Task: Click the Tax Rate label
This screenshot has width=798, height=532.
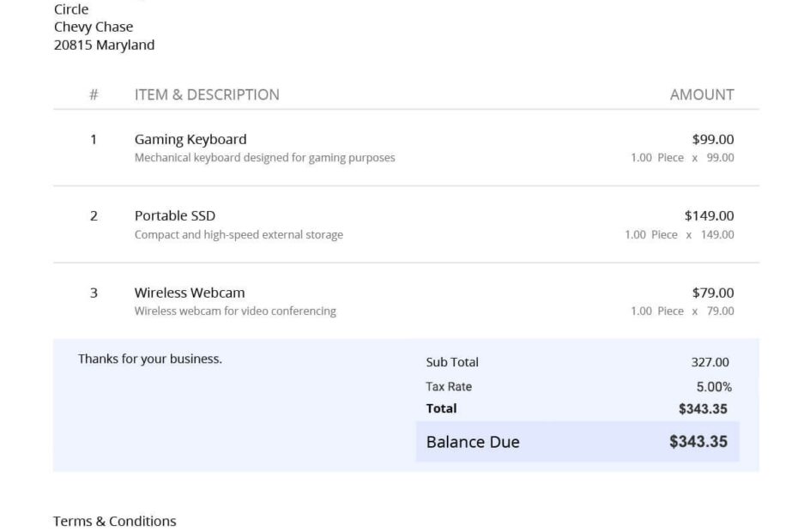Action: click(x=449, y=386)
